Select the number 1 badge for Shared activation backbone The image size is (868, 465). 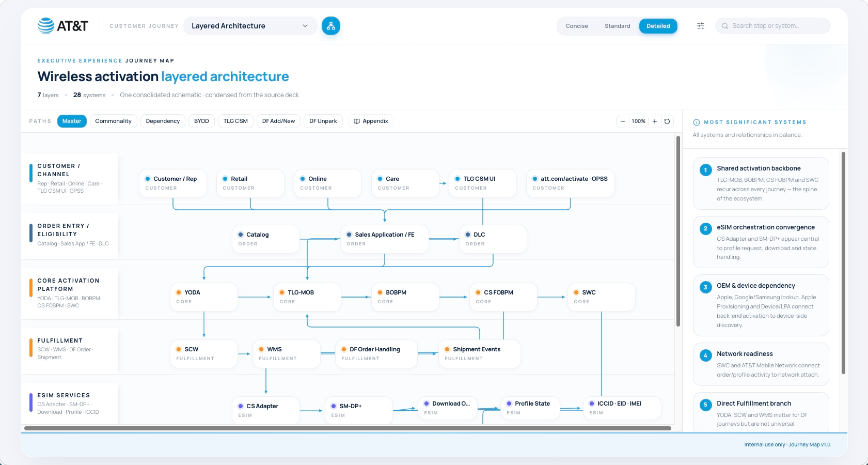pos(705,170)
